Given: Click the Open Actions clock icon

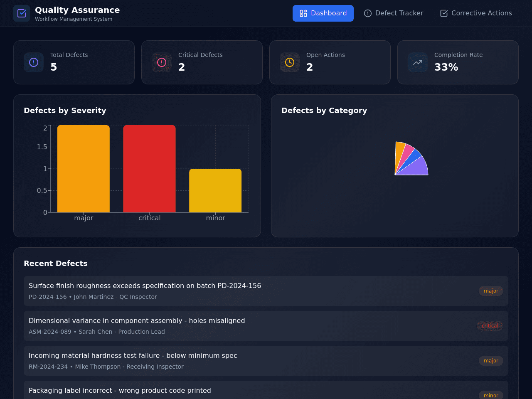Looking at the screenshot, I should [x=290, y=62].
